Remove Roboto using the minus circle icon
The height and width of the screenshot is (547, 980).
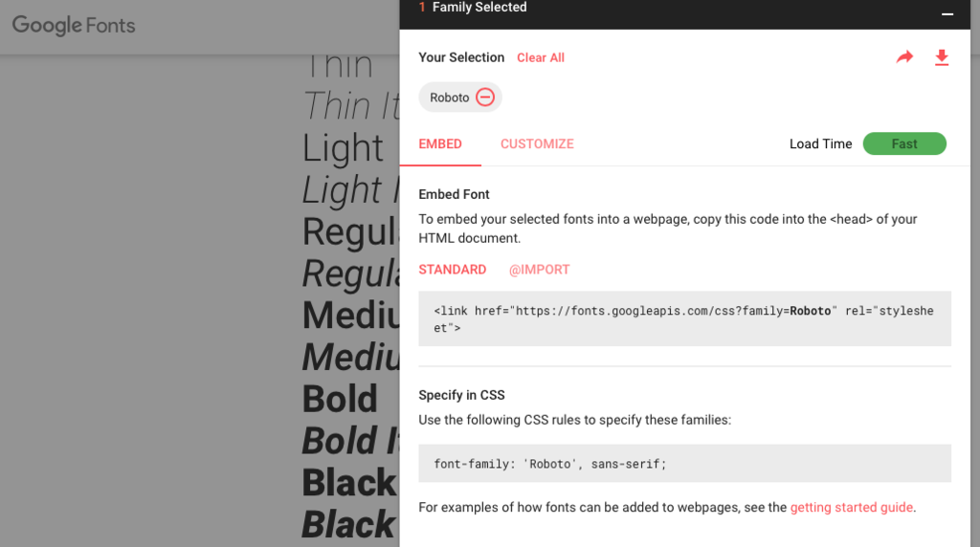click(485, 98)
